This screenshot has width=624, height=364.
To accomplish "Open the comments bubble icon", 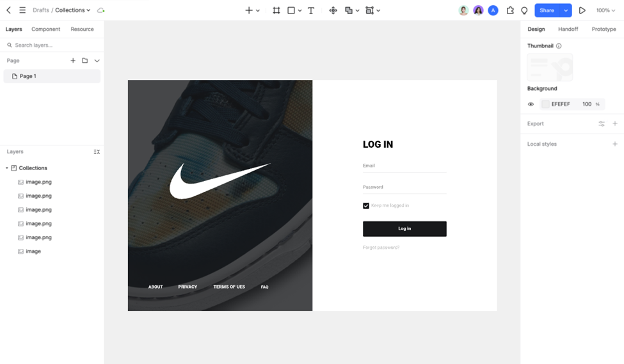I will point(524,10).
